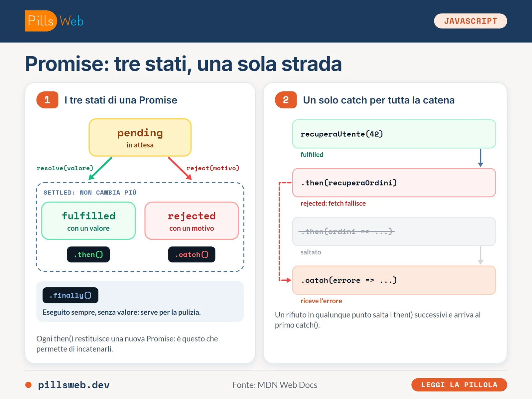Click the green 'resolve(valore)' arrow label

click(x=65, y=168)
